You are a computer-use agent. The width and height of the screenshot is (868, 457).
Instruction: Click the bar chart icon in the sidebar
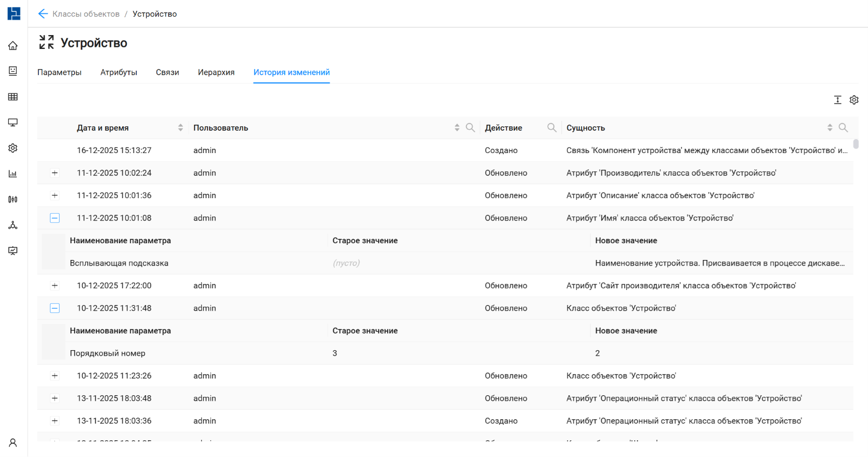[13, 174]
